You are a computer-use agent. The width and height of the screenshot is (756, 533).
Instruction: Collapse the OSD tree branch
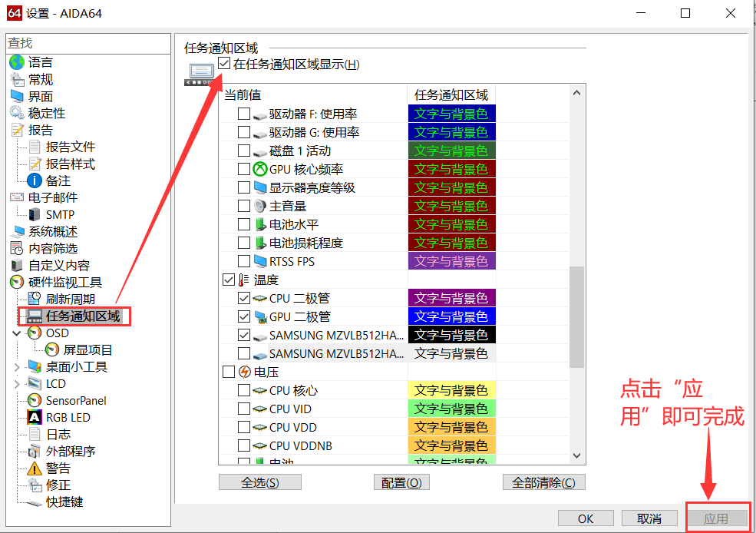point(17,333)
